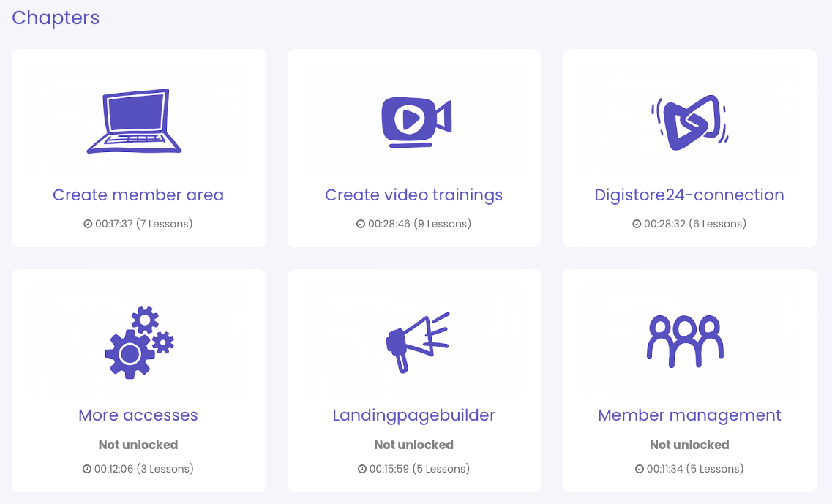Viewport: 832px width, 504px height.
Task: Open the Create member area chapter title
Action: tap(138, 195)
